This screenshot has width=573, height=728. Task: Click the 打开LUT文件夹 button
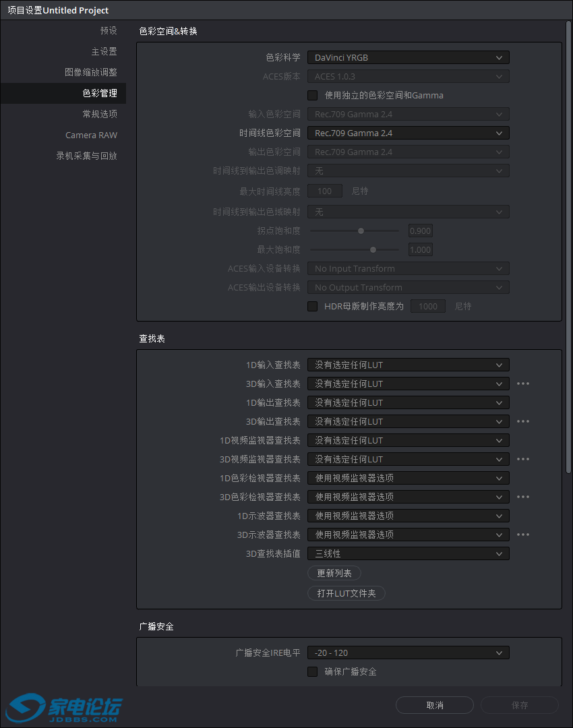pos(346,593)
